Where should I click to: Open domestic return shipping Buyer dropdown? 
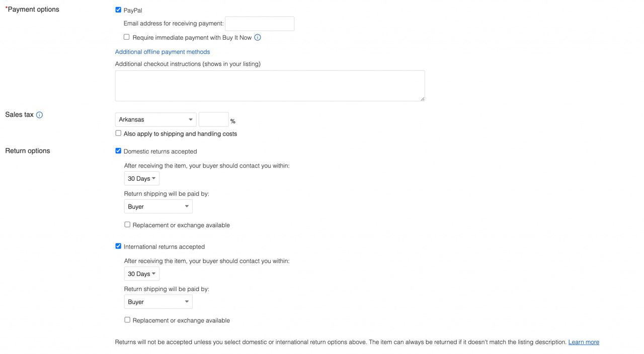pos(158,206)
